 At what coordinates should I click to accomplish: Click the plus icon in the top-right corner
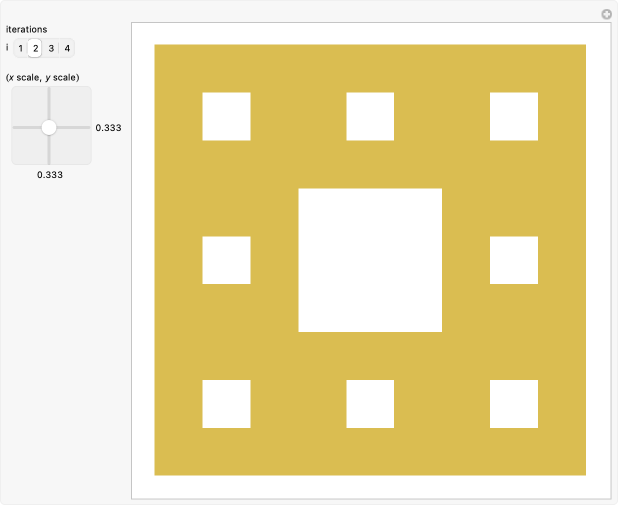[606, 14]
